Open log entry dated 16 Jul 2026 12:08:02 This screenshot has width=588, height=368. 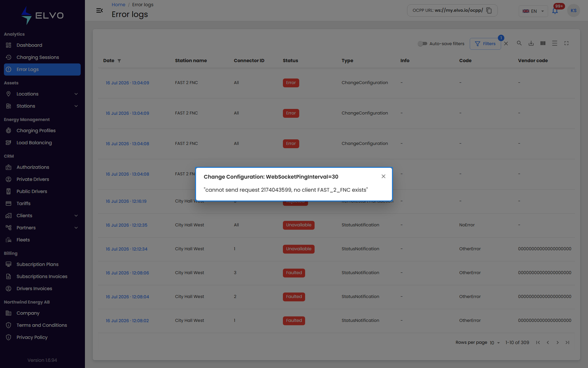127,321
